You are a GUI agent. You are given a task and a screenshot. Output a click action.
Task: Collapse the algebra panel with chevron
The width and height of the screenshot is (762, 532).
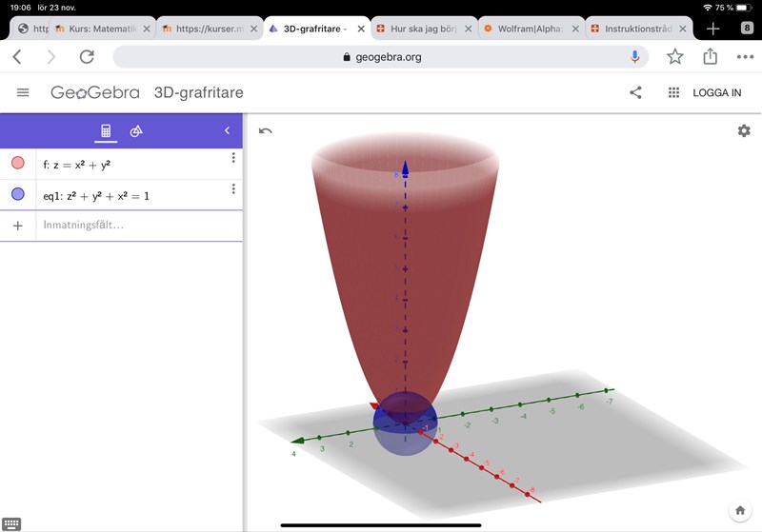(x=227, y=130)
